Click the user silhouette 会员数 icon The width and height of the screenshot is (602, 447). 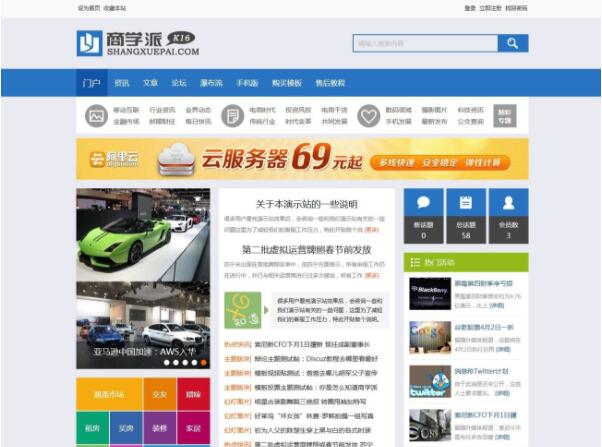click(x=508, y=202)
